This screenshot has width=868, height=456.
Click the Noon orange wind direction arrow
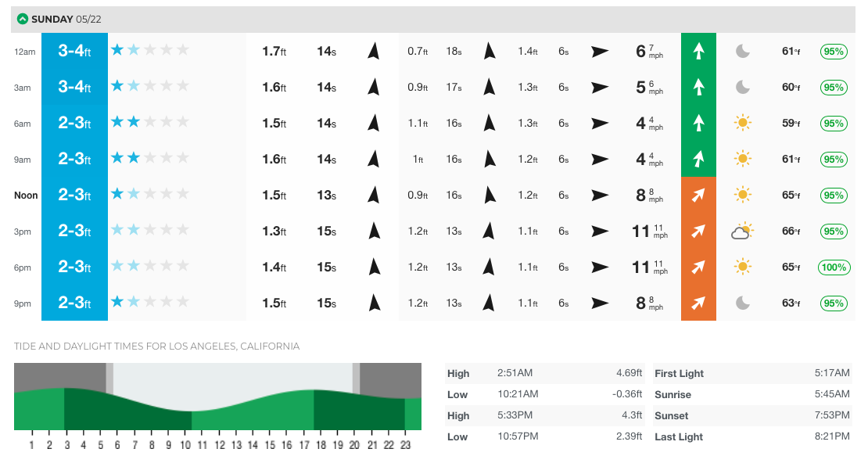coord(698,195)
